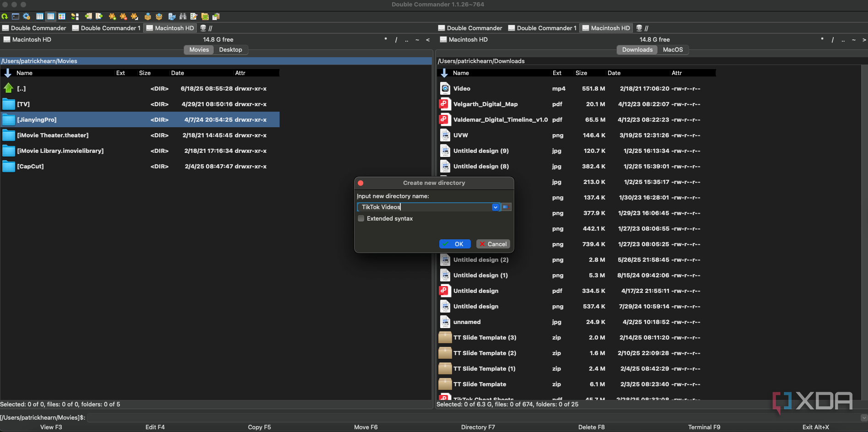
Task: Click the swap panels toolbar icon
Action: (x=75, y=16)
